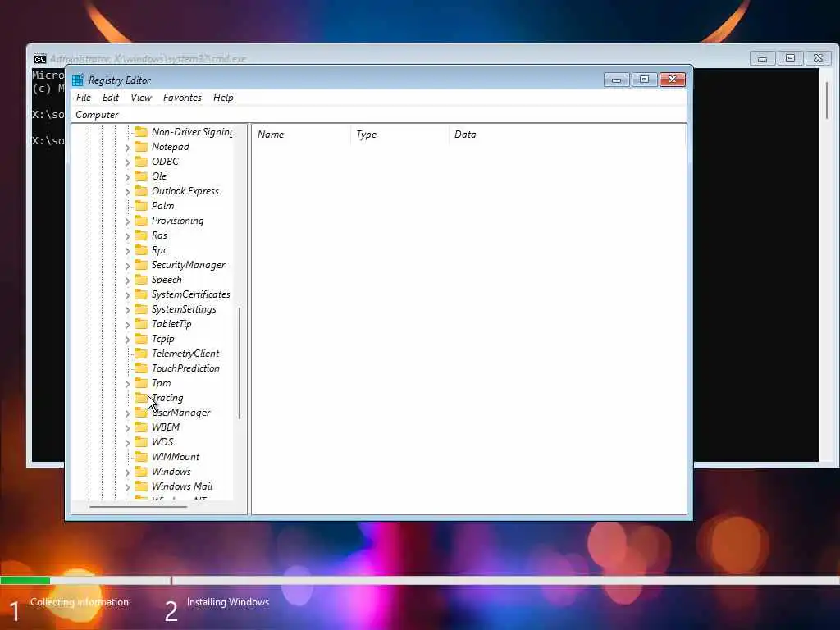Click the tree pane vertical scrollbar thumb
The width and height of the screenshot is (840, 630).
240,363
